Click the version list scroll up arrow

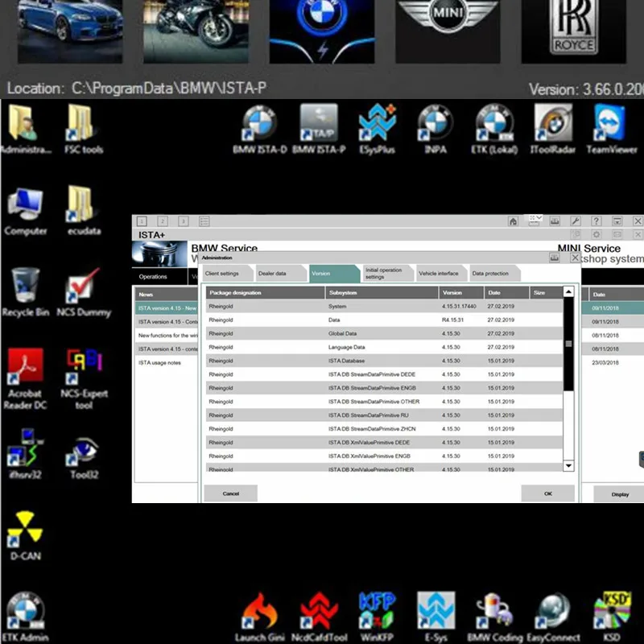click(x=568, y=291)
